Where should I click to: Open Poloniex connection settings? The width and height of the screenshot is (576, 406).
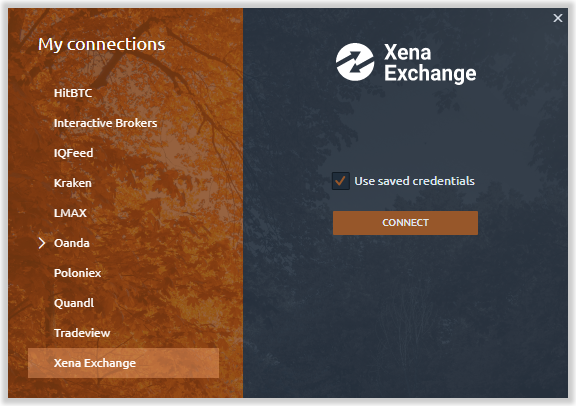(x=78, y=273)
